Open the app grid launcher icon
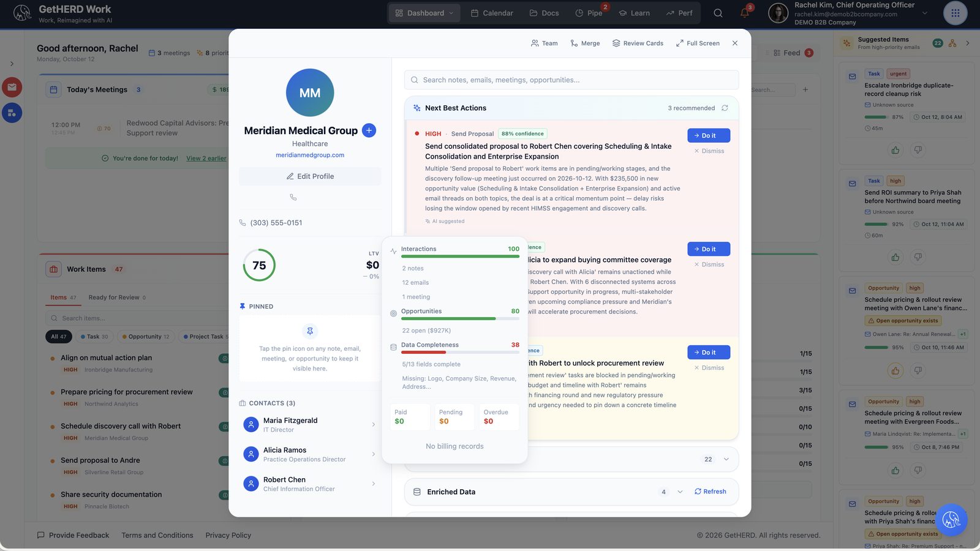This screenshot has height=551, width=980. coord(955,13)
